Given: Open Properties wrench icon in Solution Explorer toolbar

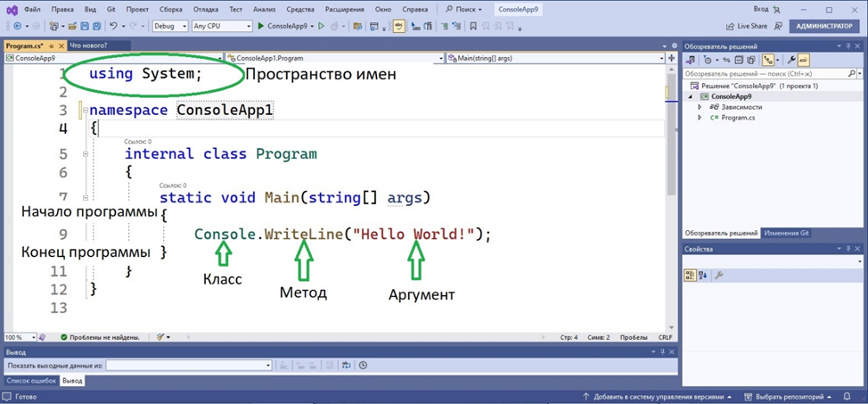Looking at the screenshot, I should [790, 60].
